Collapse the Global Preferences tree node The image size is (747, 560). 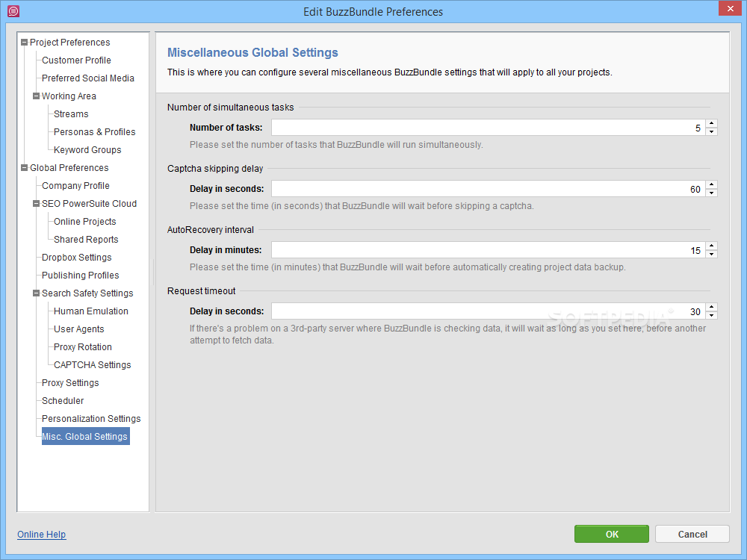[x=25, y=167]
